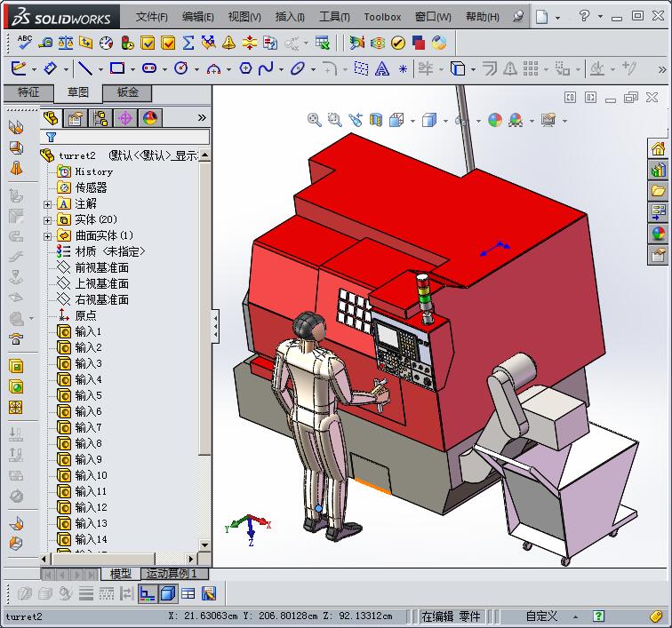Open the 文件(F) menu

152,17
